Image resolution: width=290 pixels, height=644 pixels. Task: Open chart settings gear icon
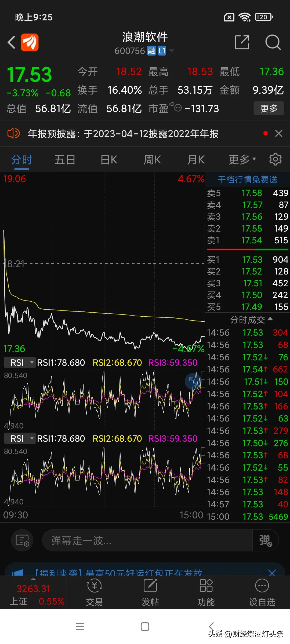pos(275,159)
